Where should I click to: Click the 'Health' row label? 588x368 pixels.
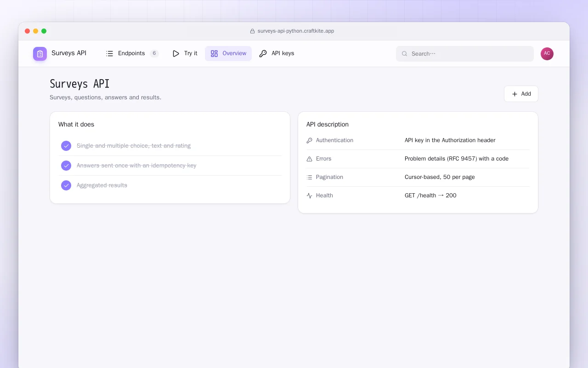click(x=324, y=195)
